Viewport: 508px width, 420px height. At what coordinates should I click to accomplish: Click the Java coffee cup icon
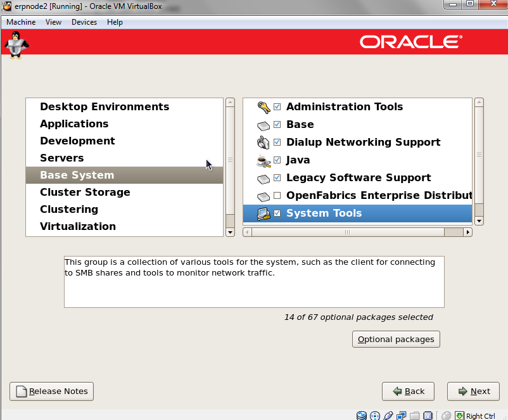264,161
